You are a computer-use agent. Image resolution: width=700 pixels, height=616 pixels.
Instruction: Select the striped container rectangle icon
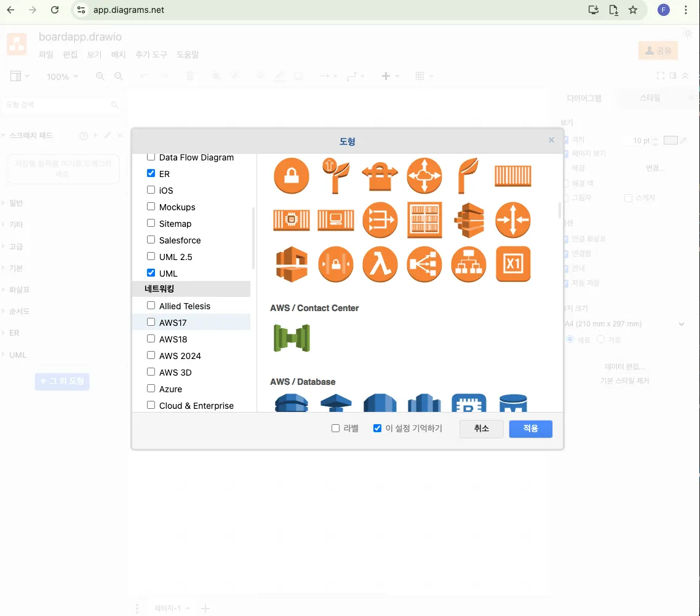513,176
